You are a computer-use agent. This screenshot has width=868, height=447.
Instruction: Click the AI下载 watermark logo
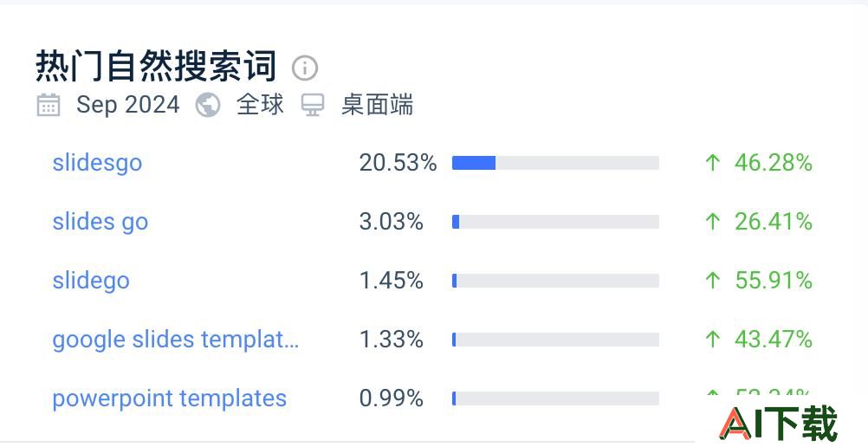pos(778,424)
